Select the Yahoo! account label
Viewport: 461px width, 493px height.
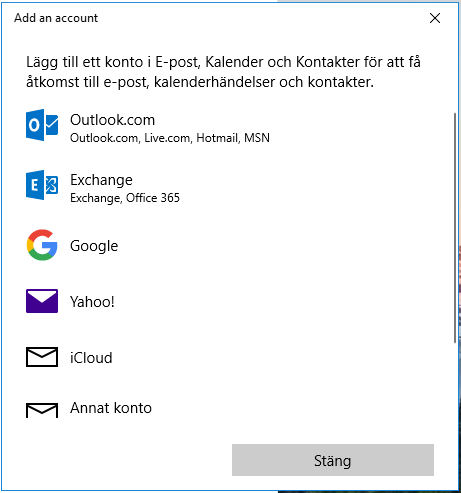coord(92,302)
